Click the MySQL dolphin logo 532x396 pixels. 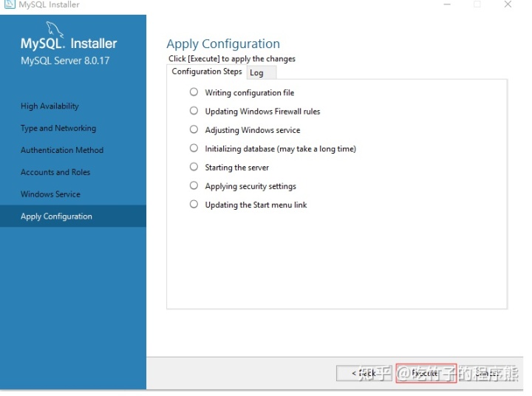click(55, 29)
